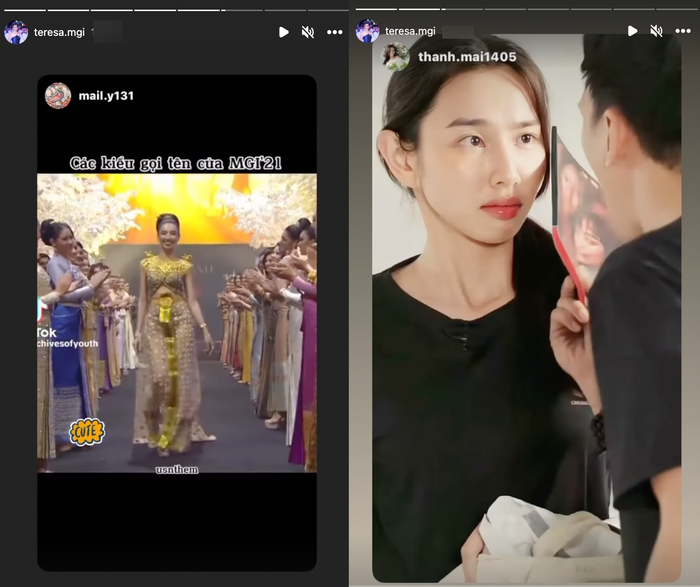Open thanh.mai1405 profile picture
The image size is (700, 587).
pos(395,57)
